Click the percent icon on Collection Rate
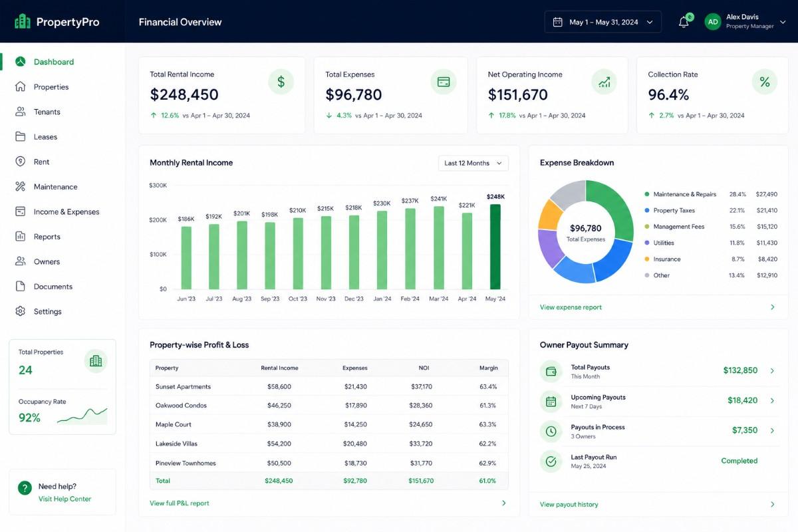 pyautogui.click(x=765, y=82)
